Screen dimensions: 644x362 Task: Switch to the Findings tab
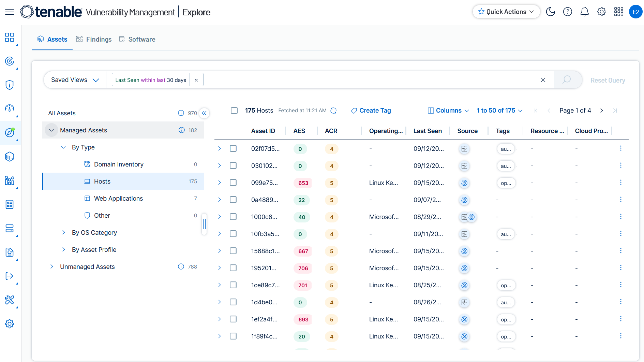pos(94,40)
